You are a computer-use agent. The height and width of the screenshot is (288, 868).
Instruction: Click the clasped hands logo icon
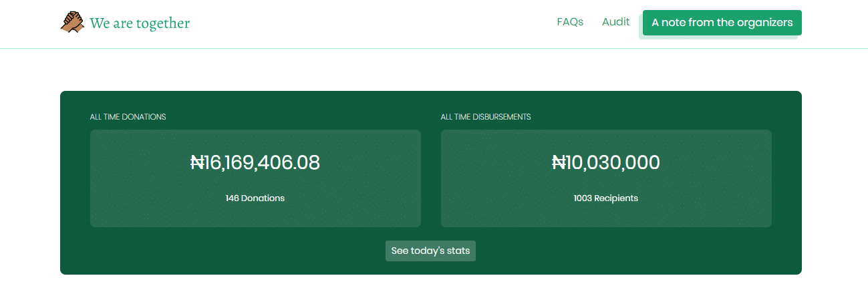(x=72, y=22)
